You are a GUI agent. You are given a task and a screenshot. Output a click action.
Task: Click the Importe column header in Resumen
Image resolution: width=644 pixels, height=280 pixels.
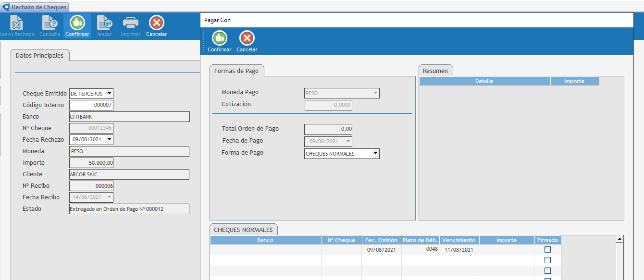click(574, 82)
